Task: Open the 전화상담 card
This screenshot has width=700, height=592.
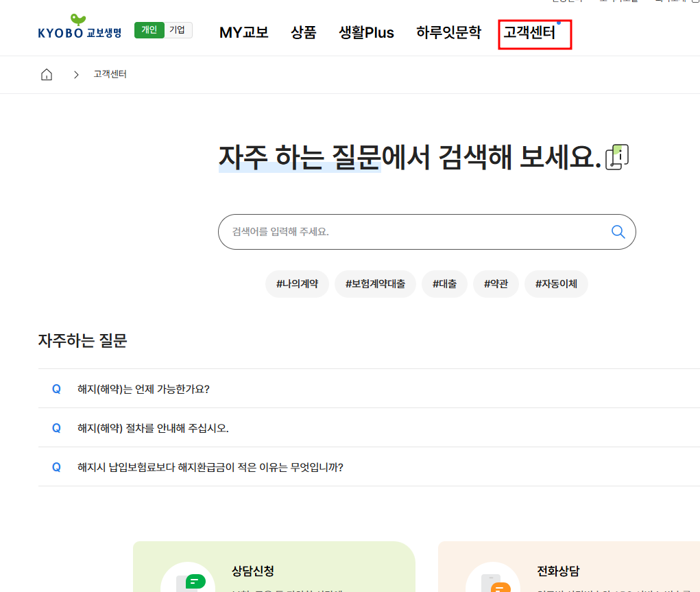Action: tap(569, 567)
